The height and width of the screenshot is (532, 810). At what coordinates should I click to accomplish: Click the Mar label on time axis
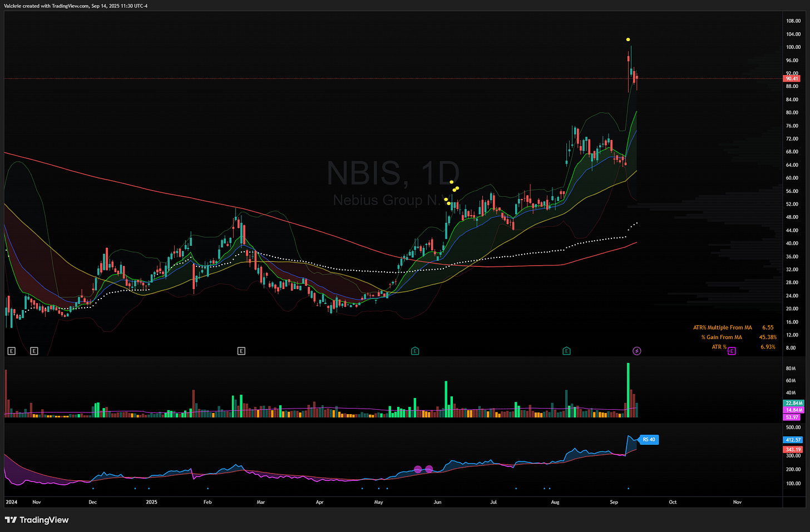[x=261, y=502]
